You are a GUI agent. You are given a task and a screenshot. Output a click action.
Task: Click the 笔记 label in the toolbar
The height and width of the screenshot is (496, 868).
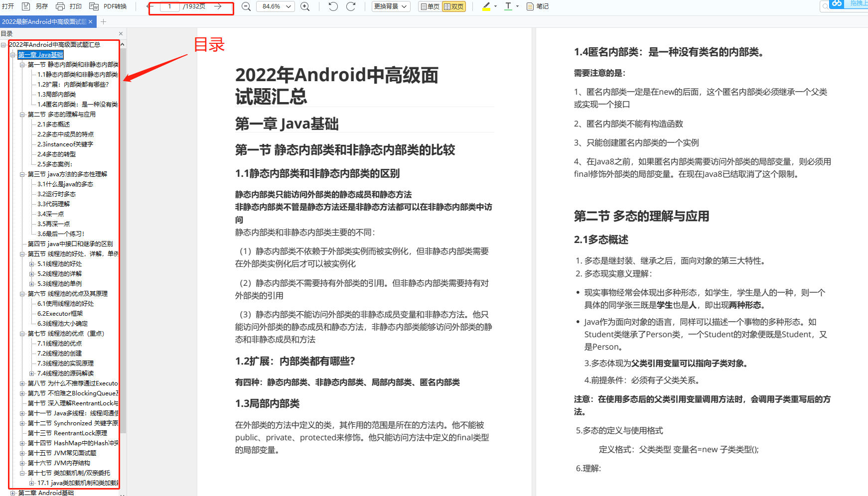543,6
